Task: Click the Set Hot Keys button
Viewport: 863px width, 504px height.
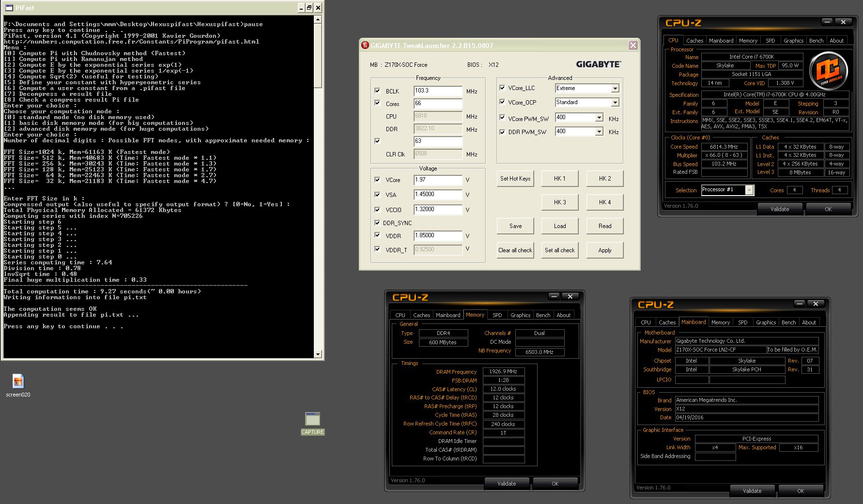Action: click(515, 179)
